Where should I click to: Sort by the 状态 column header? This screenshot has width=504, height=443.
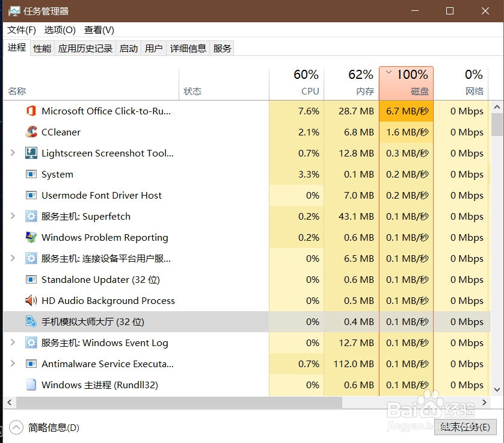(224, 84)
